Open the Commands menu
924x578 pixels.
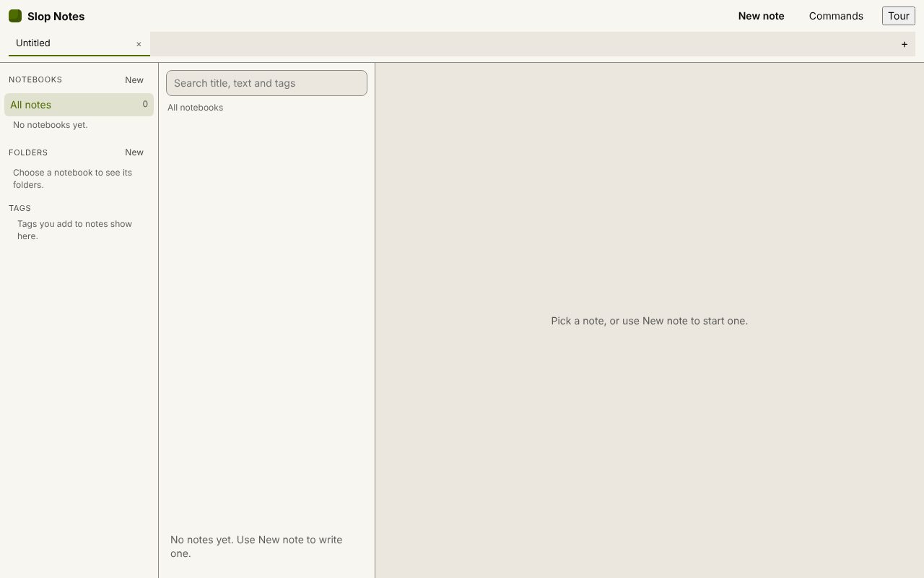point(836,16)
